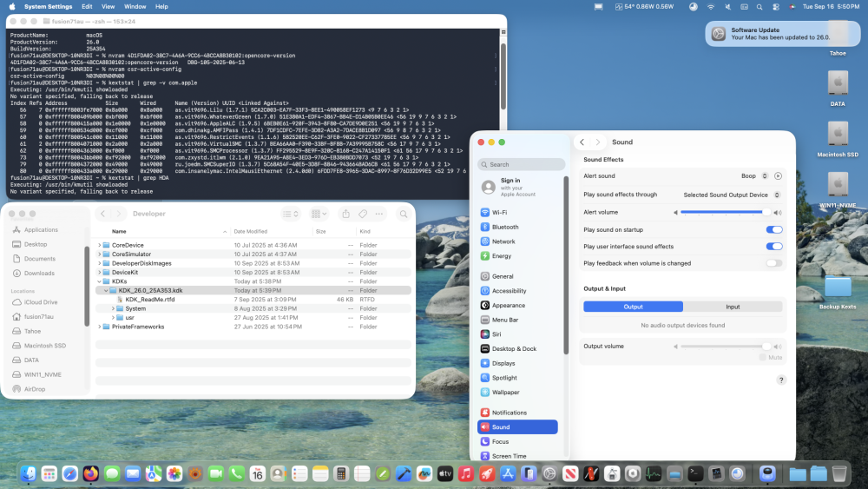868x489 pixels.
Task: Open App Store in the Dock
Action: [508, 473]
